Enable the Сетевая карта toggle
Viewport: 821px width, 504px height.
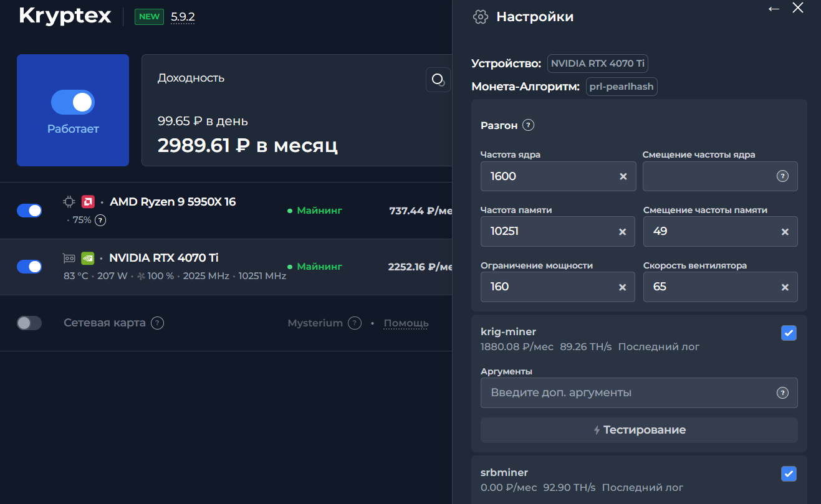click(29, 323)
